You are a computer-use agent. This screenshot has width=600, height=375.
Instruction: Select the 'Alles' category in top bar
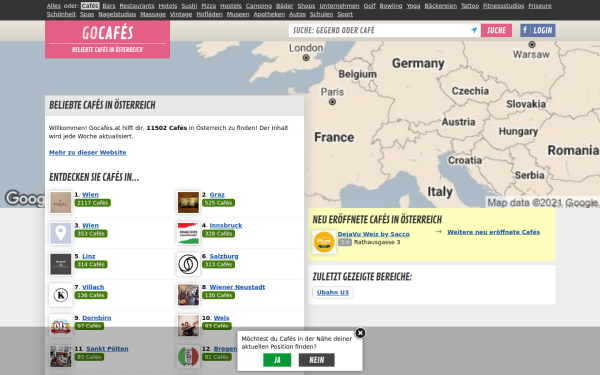pos(54,6)
